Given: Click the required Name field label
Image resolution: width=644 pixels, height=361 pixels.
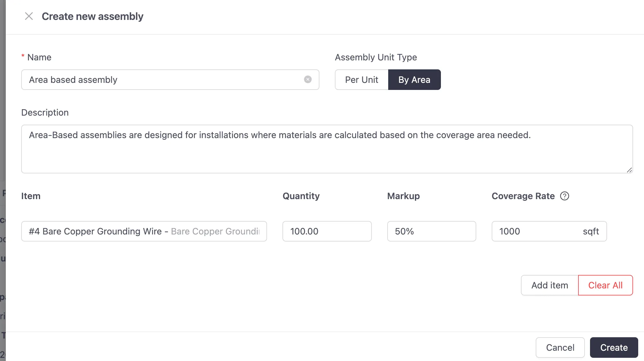Looking at the screenshot, I should click(x=39, y=57).
